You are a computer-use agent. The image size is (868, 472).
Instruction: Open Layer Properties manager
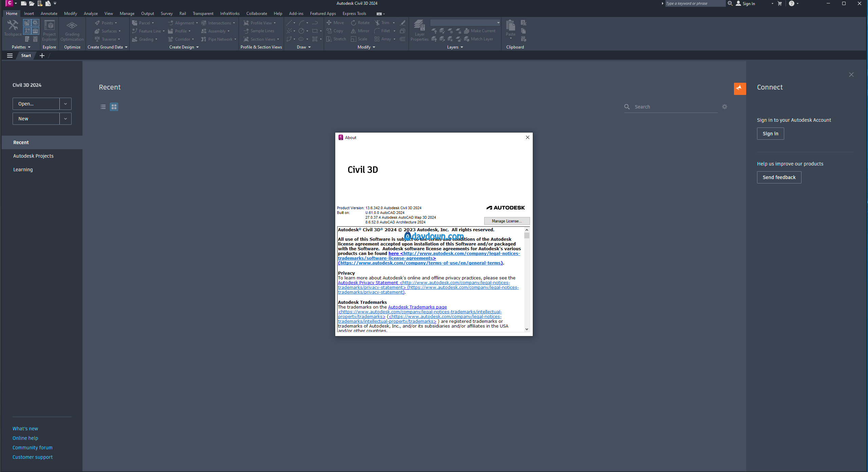[419, 30]
